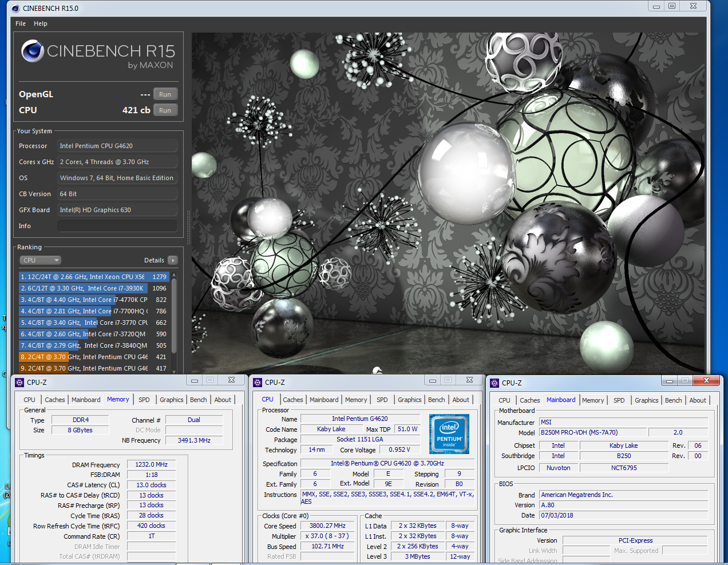This screenshot has width=728, height=565.
Task: Click the right CPU-Z window app icon
Action: click(494, 383)
